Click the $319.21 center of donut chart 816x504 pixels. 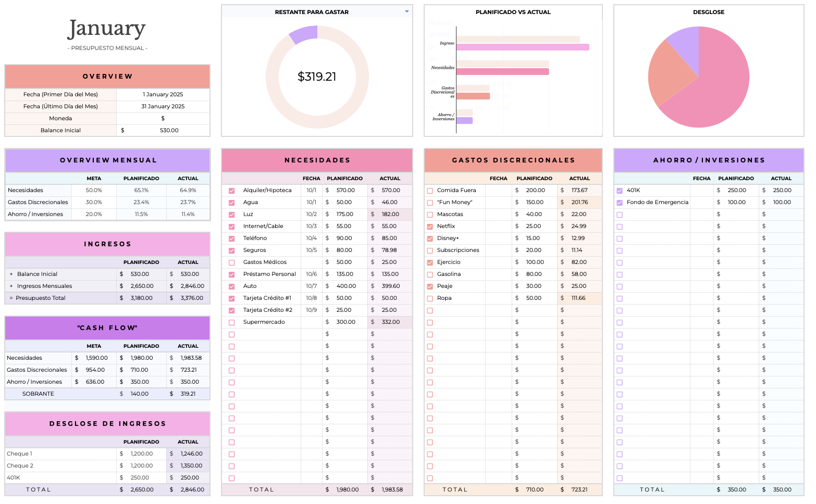tap(317, 77)
